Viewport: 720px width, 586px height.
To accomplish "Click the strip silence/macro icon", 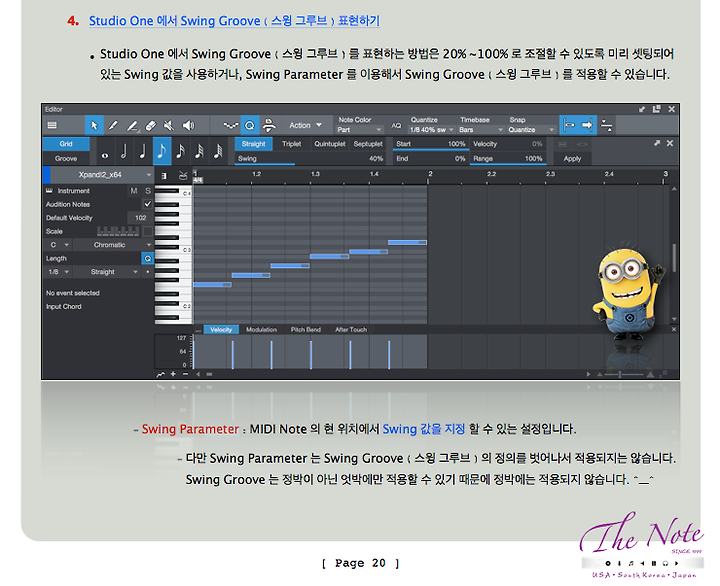I will pyautogui.click(x=269, y=125).
